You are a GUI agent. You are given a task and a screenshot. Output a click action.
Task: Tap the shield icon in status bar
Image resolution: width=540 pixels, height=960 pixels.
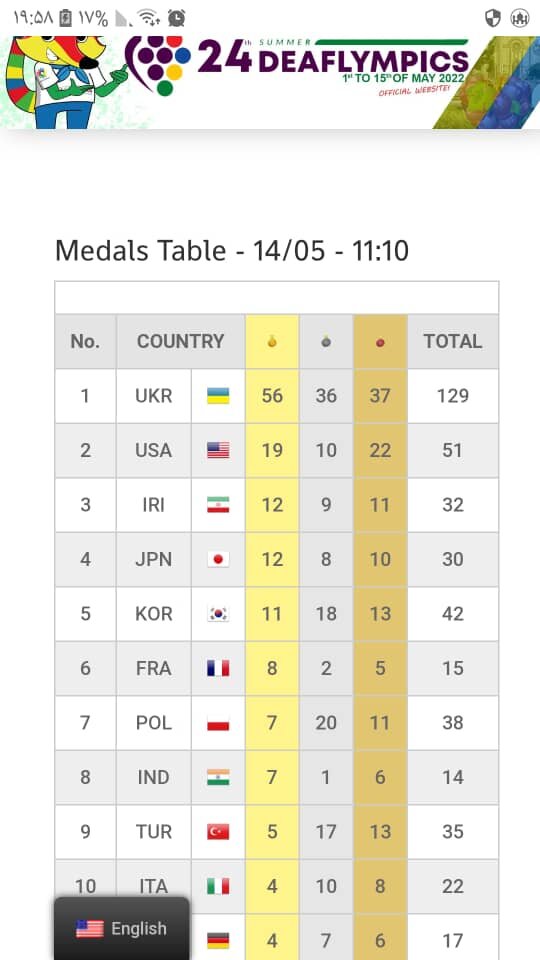[x=493, y=18]
